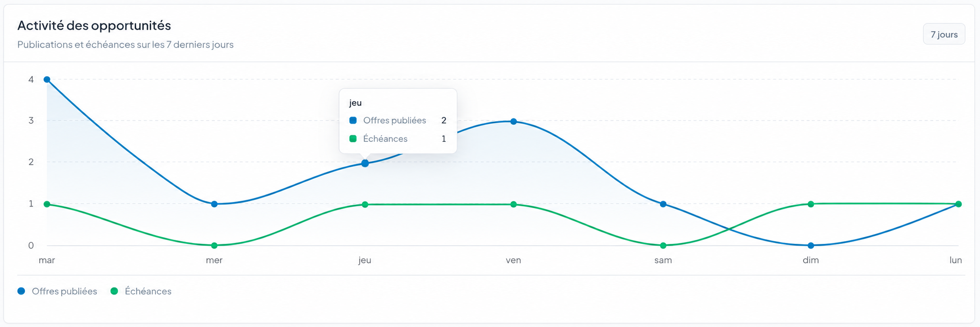Select the green data point at jeu
980x327 pixels.
click(365, 205)
